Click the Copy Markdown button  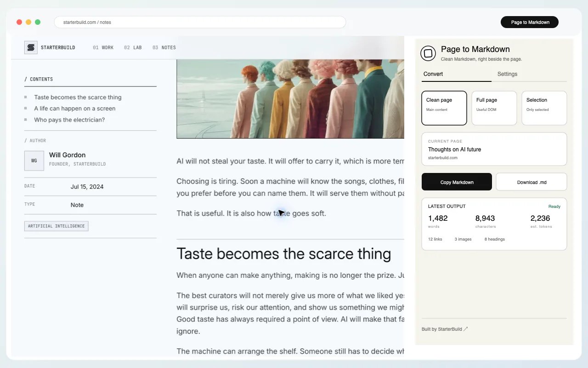(x=457, y=182)
